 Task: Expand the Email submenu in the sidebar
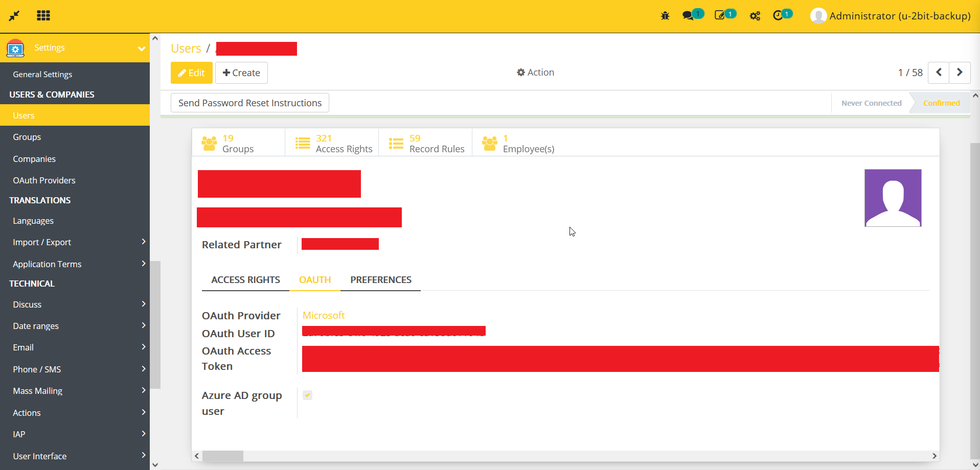pos(144,347)
